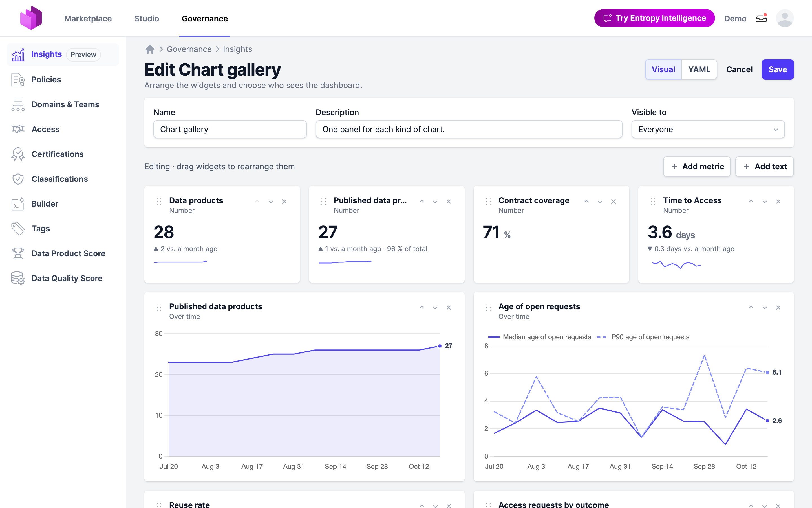Open Domains & Teams in sidebar

63,104
